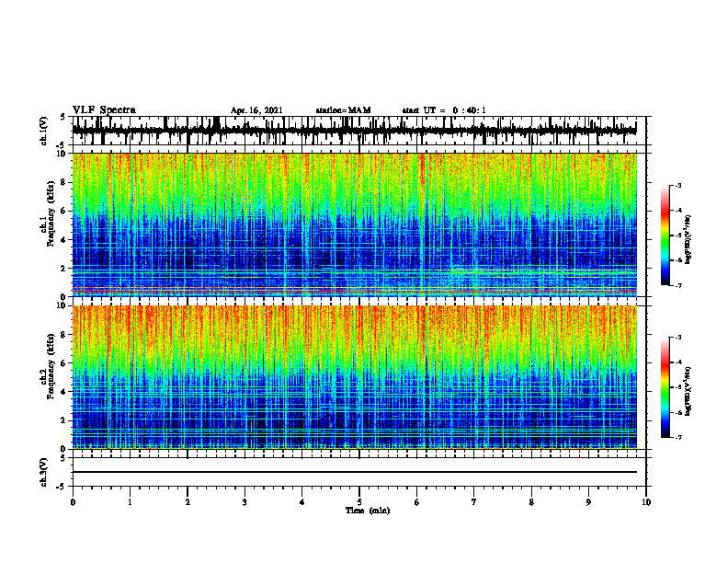Click the "8" minute tick label on the time axis
The image size is (728, 563).
(x=531, y=502)
